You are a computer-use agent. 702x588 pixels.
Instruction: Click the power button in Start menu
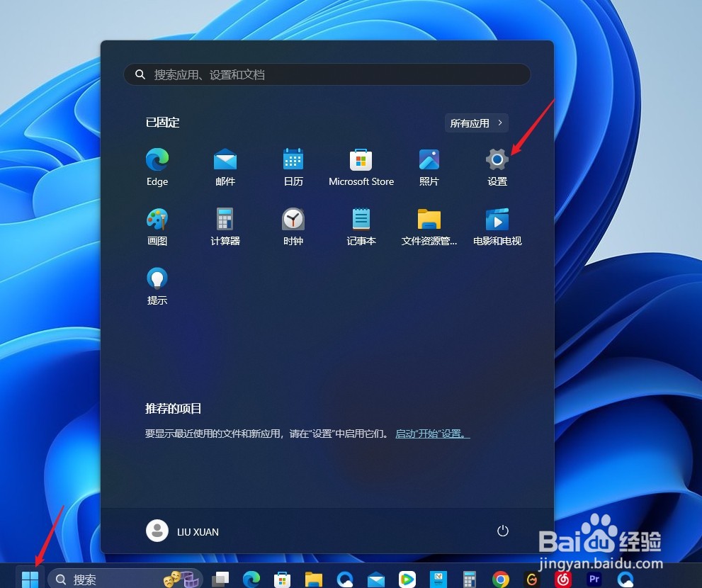point(503,531)
